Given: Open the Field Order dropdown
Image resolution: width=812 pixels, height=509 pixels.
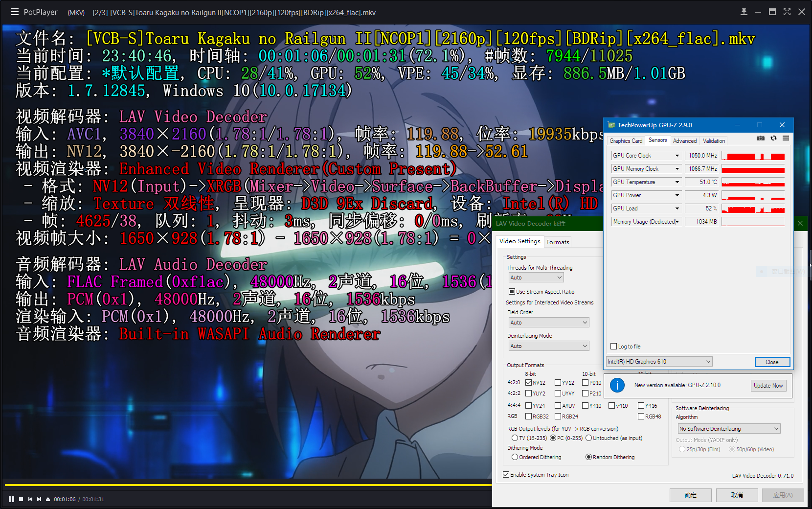Looking at the screenshot, I should [x=549, y=323].
